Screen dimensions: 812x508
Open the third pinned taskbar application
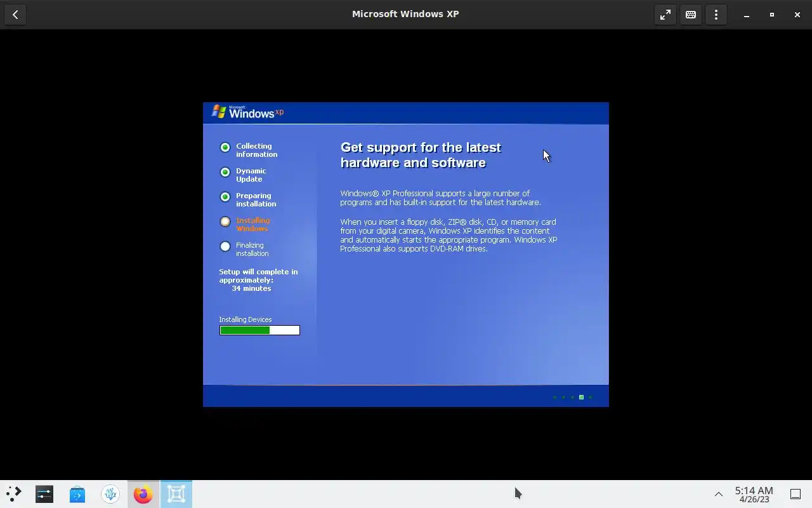pos(110,494)
